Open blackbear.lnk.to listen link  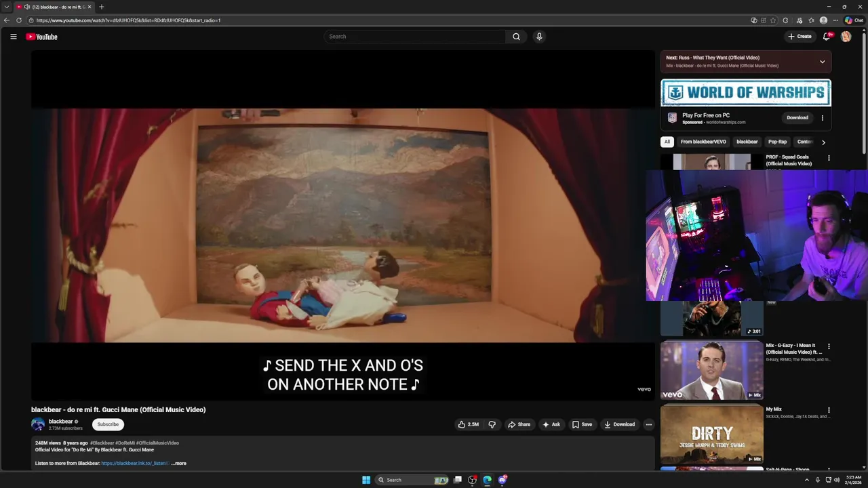point(135,464)
